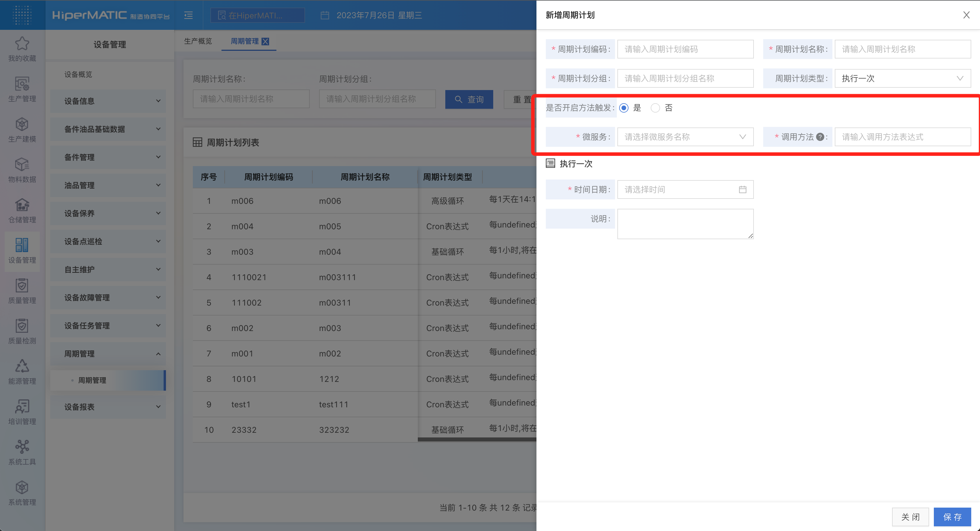Focus the drawer's 周期计划名称 input
The height and width of the screenshot is (531, 980).
[903, 49]
